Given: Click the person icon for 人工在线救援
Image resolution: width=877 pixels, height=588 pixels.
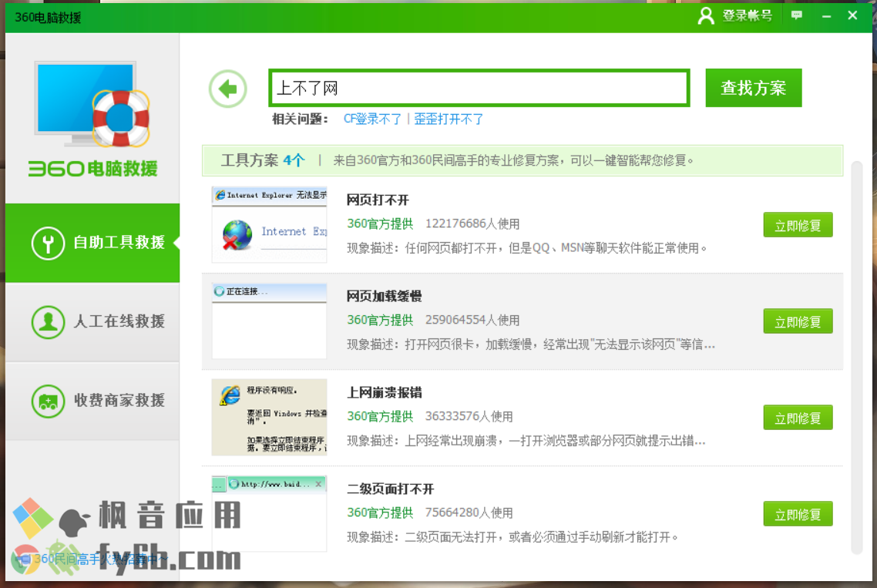Looking at the screenshot, I should (x=48, y=322).
